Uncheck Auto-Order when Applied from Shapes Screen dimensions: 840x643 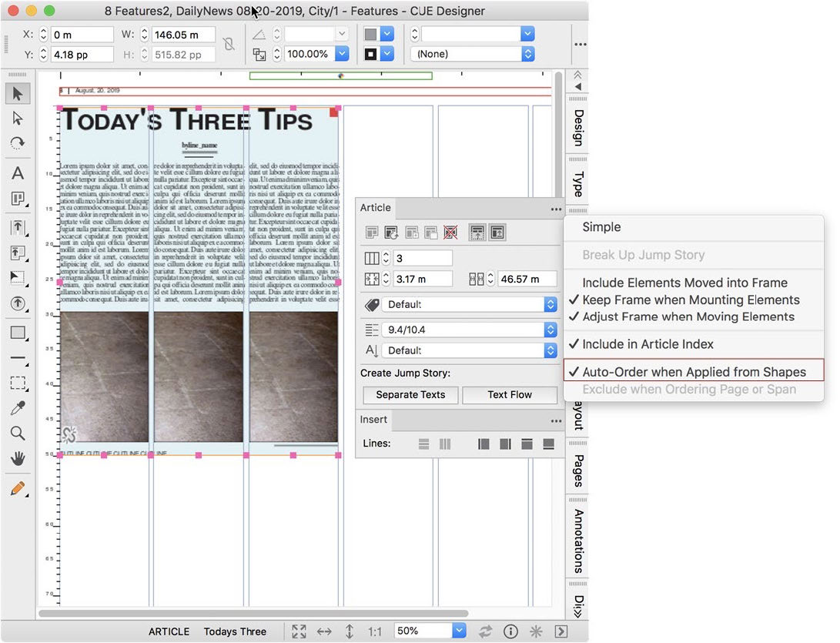693,372
